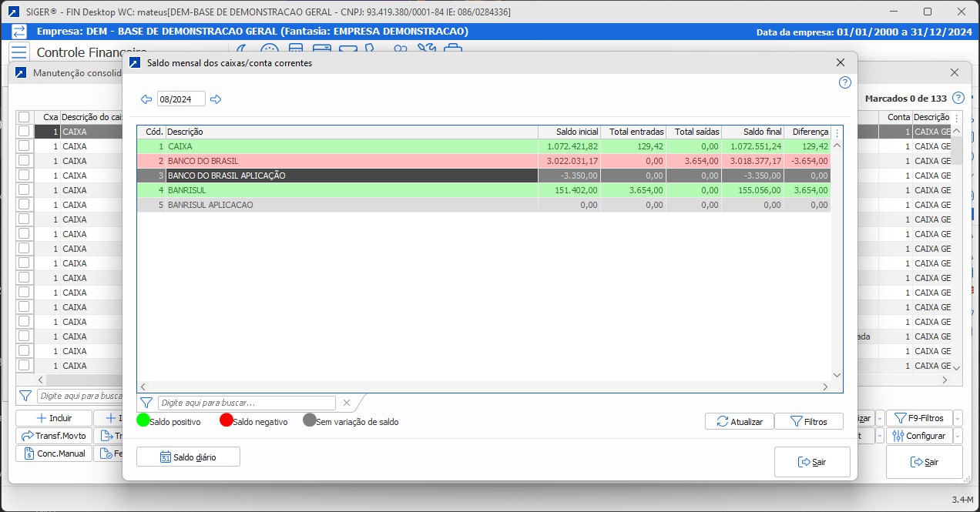Click the Manutenção window title arrow icon
980x512 pixels.
pos(21,73)
